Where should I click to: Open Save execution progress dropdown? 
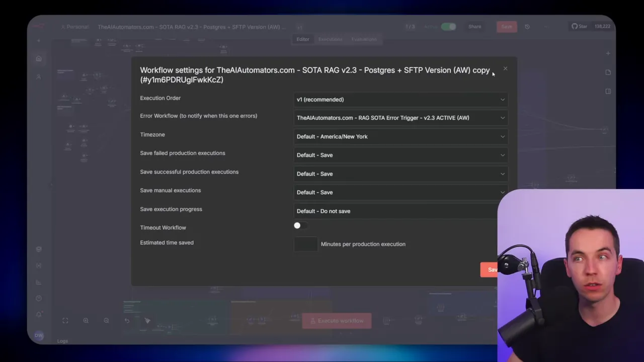click(x=395, y=211)
